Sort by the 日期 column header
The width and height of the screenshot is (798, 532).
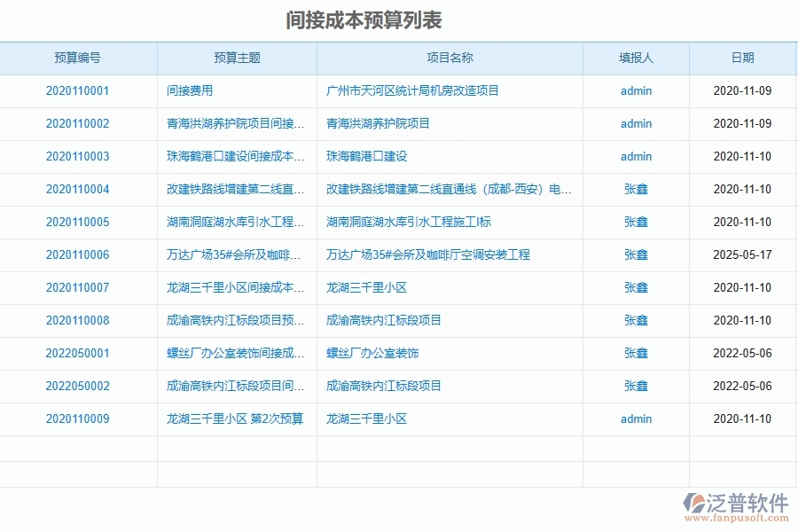pos(744,58)
